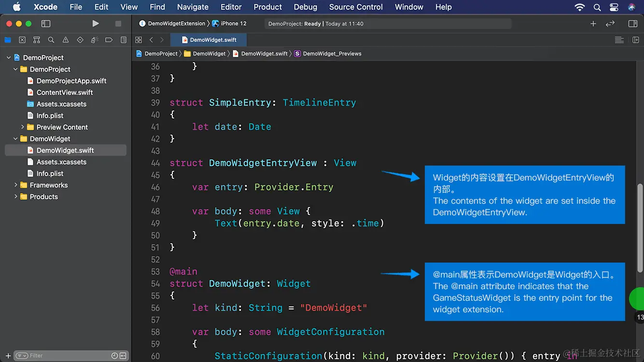
Task: Open the Source Control navigator
Action: pyautogui.click(x=22, y=40)
